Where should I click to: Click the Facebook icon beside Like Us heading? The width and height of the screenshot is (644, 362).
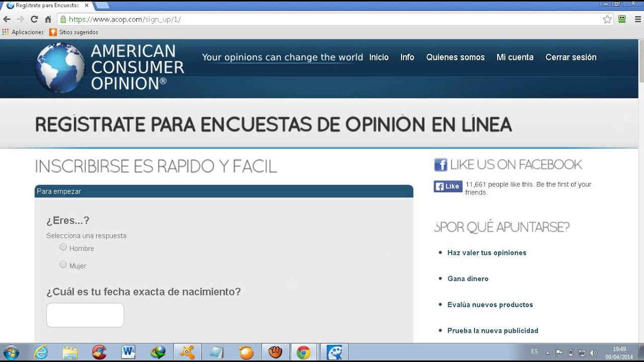[x=440, y=165]
